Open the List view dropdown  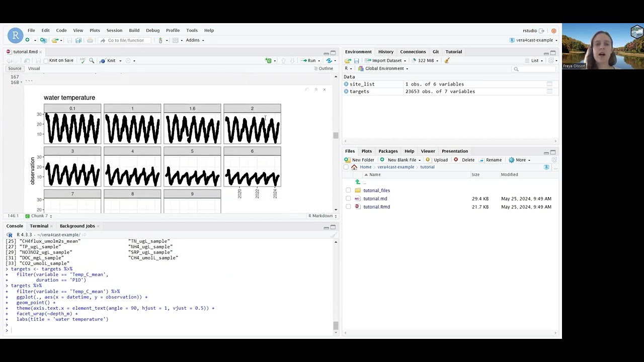point(537,60)
